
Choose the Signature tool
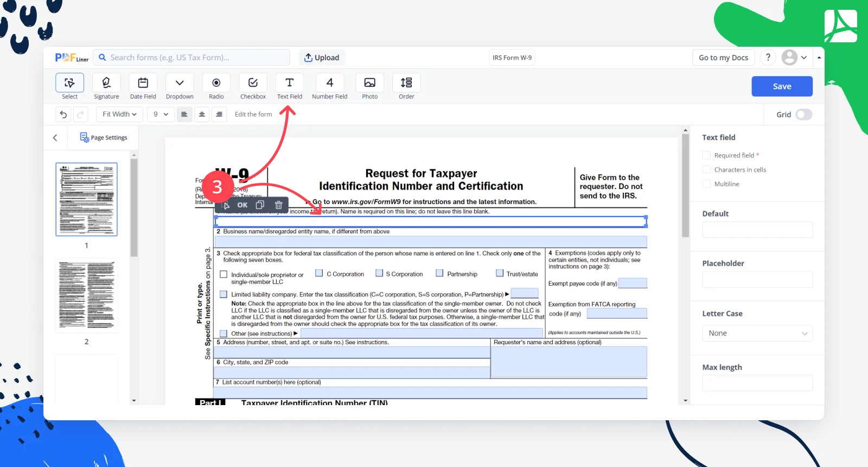(106, 87)
